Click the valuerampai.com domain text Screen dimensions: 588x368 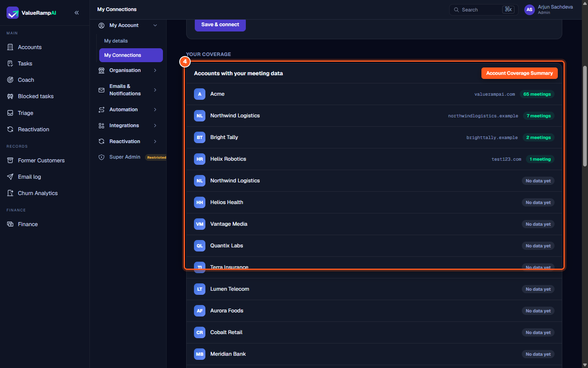(494, 94)
